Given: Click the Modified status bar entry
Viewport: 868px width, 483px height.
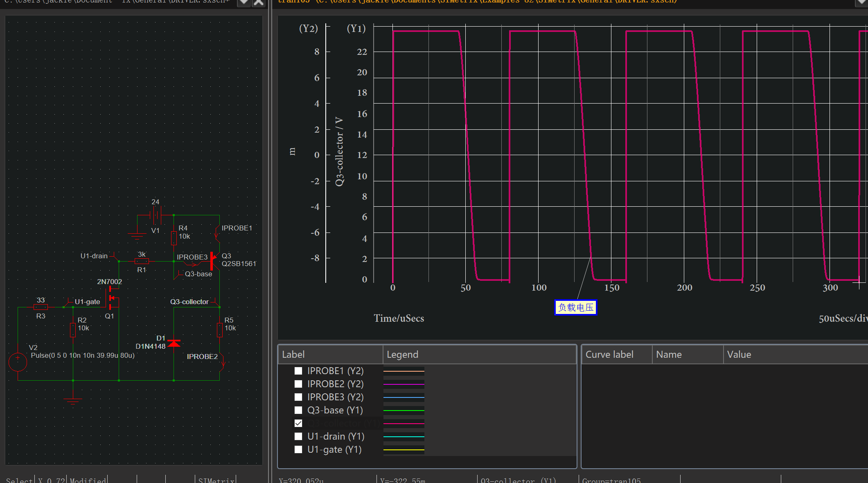Looking at the screenshot, I should point(88,480).
